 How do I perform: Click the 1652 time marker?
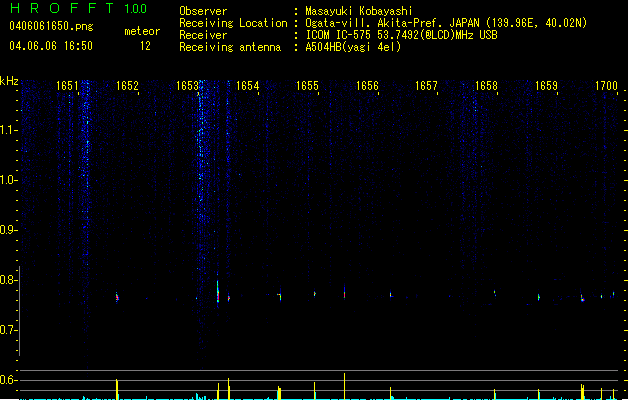tap(127, 86)
